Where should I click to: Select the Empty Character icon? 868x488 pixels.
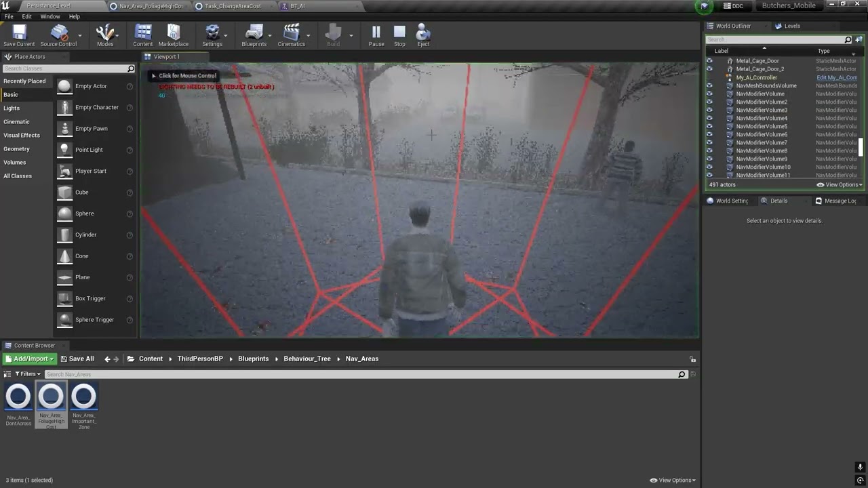(64, 107)
